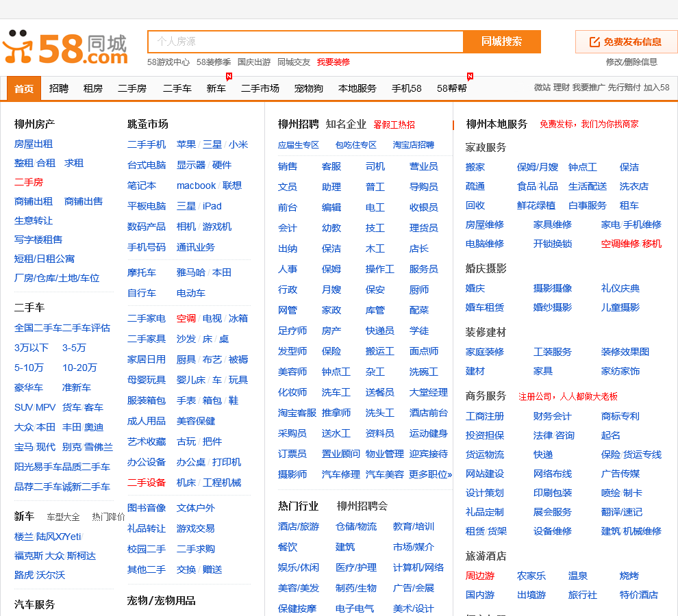Click 房屋出租 under 柳州房产
678x616 pixels.
click(34, 144)
